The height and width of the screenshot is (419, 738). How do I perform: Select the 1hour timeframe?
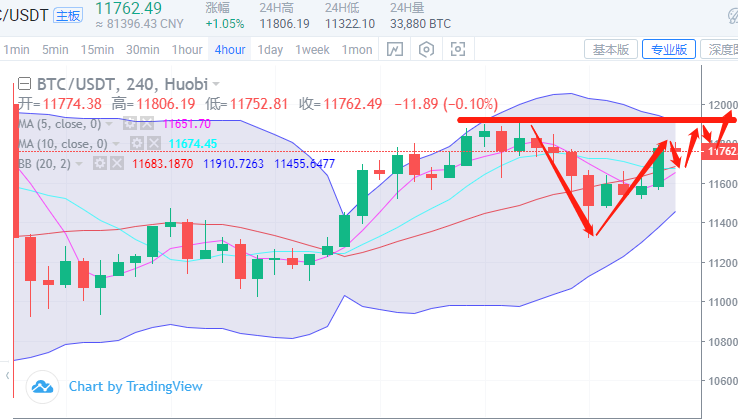pyautogui.click(x=187, y=49)
